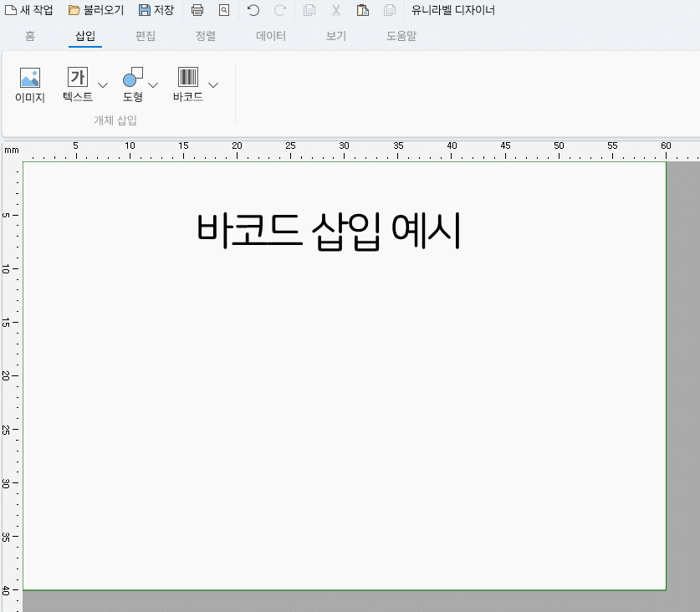
Task: Expand the 바코드 dropdown arrow
Action: [213, 84]
